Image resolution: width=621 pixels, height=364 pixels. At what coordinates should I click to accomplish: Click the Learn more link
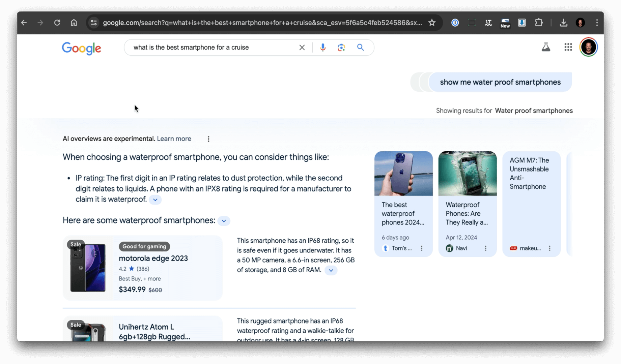174,139
